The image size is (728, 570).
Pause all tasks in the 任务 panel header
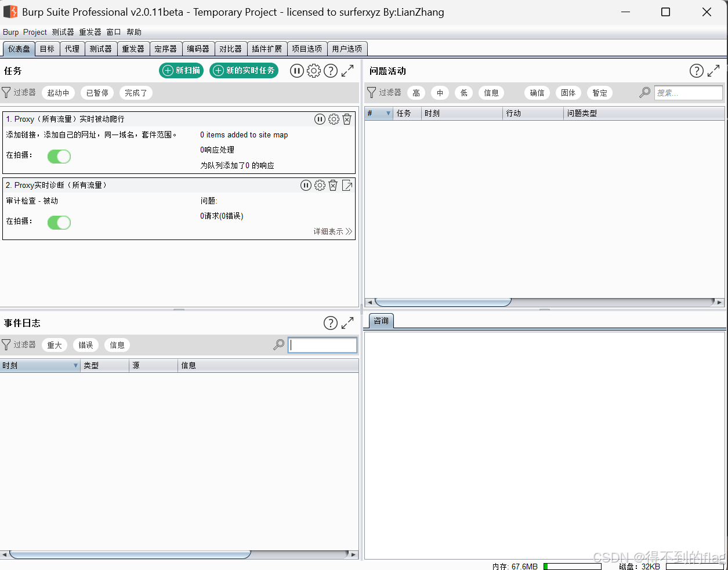(296, 71)
